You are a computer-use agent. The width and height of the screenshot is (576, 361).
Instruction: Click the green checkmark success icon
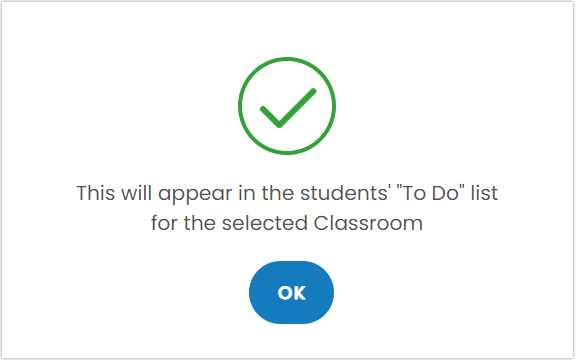(x=287, y=106)
